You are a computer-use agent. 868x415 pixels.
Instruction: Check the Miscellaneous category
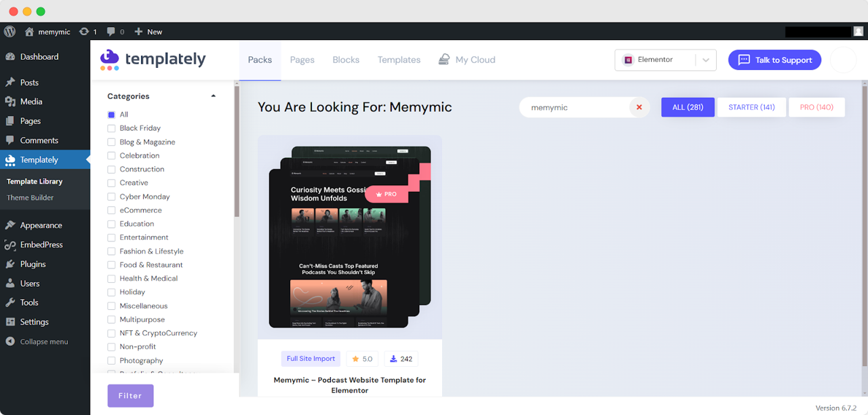(x=111, y=306)
